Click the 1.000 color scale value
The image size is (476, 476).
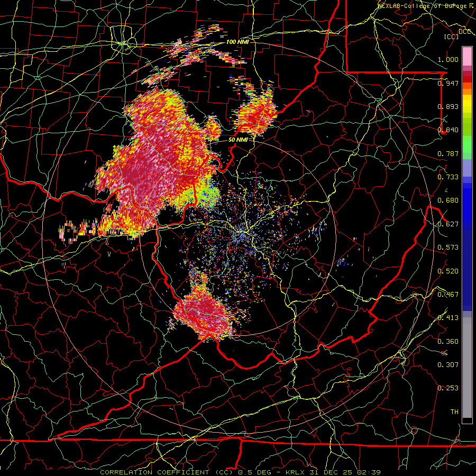[448, 59]
